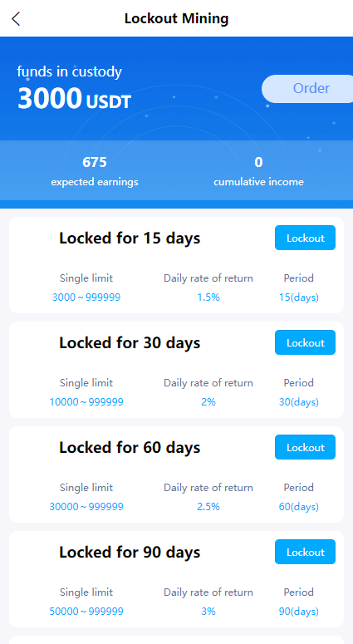Select the Locked for 90 days title

130,553
